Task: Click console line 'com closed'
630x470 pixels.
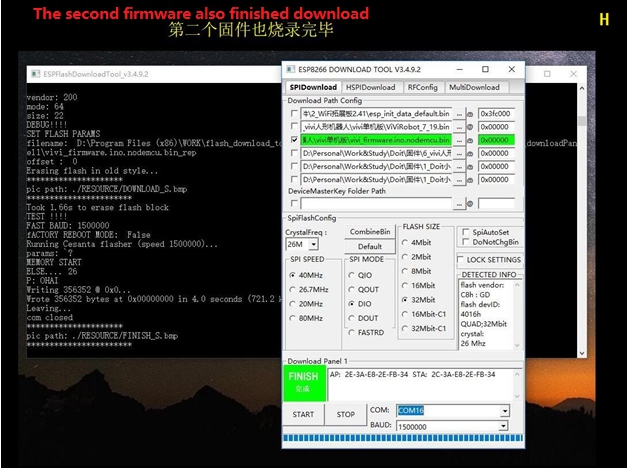Action: tap(50, 317)
